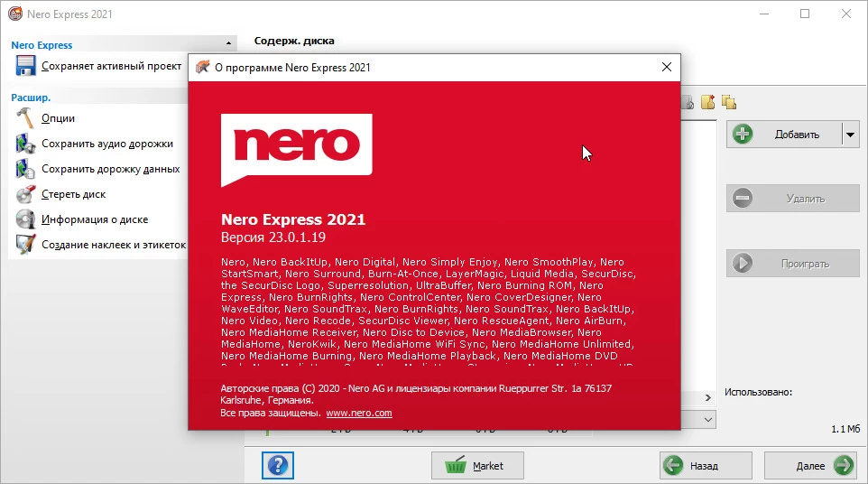
Task: Proceed with the Далее button
Action: click(809, 466)
